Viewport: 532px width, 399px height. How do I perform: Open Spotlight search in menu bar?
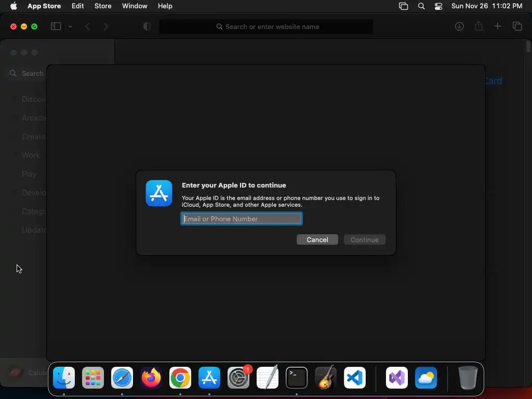[421, 6]
